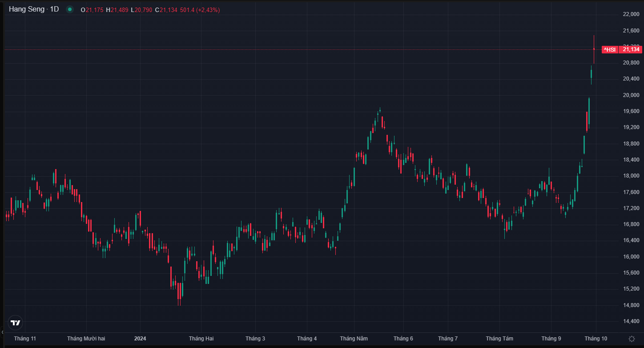This screenshot has width=644, height=348.
Task: Click the Tháng Tám time axis label
Action: (x=499, y=339)
